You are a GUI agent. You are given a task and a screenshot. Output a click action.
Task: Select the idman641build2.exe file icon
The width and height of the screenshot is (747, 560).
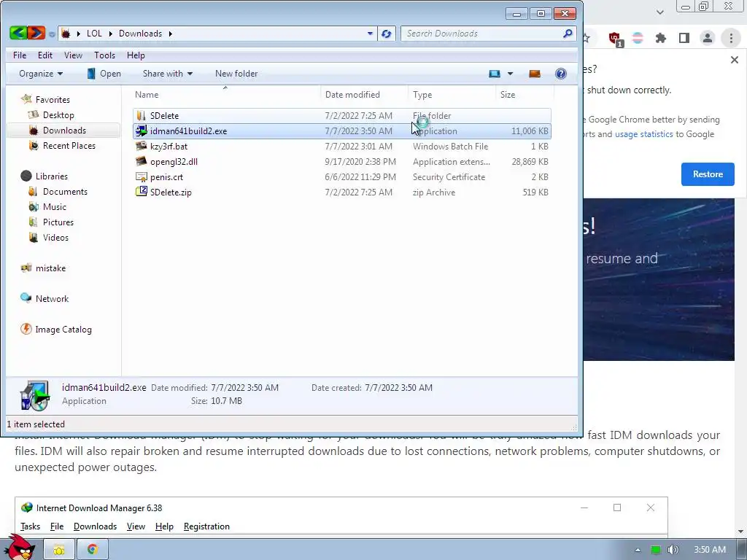point(141,131)
